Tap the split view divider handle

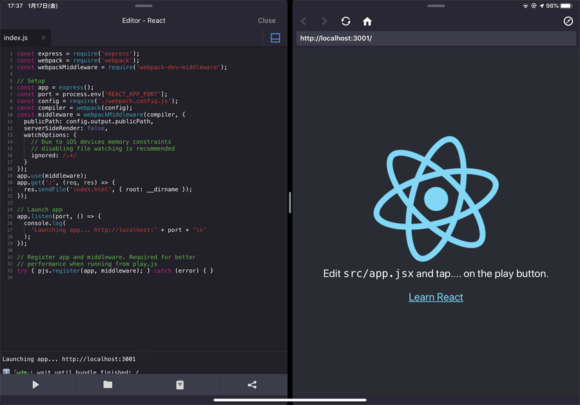(x=290, y=202)
